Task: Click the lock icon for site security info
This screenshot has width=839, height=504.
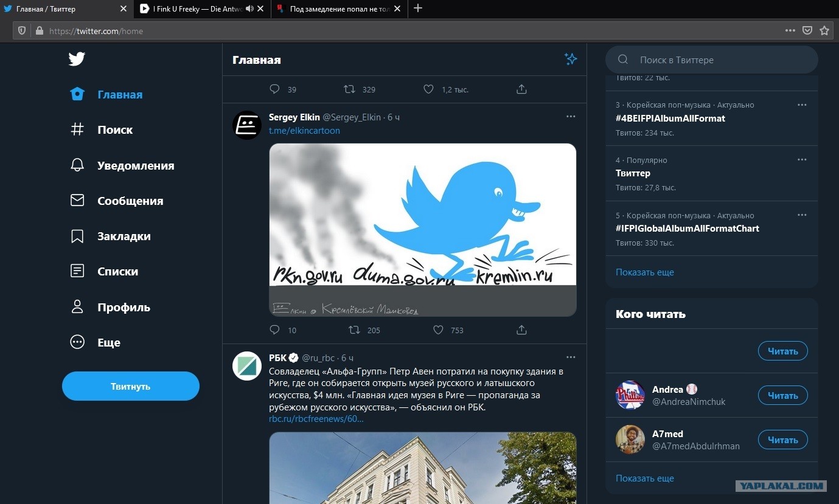Action: point(40,30)
